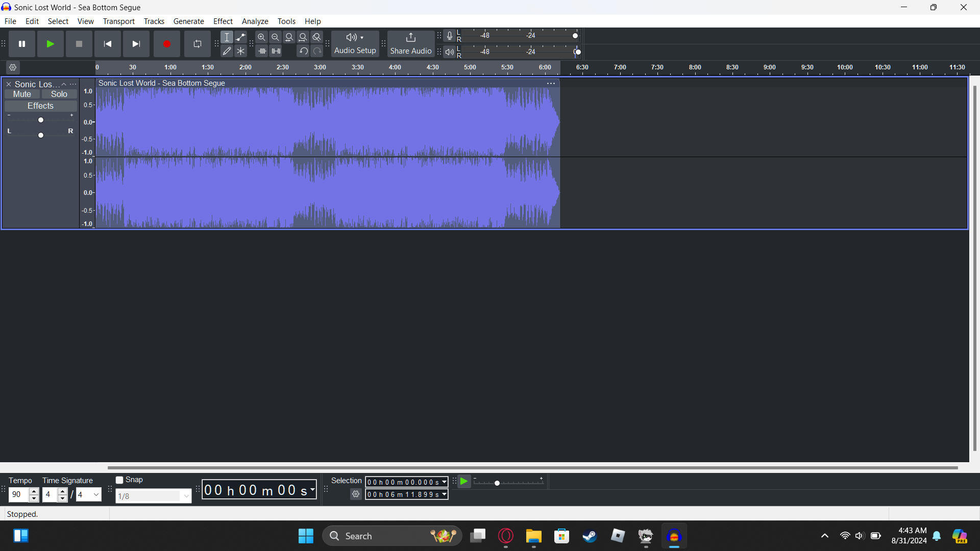Image resolution: width=980 pixels, height=551 pixels.
Task: Mute the Sonic Lost World track
Action: [x=22, y=94]
